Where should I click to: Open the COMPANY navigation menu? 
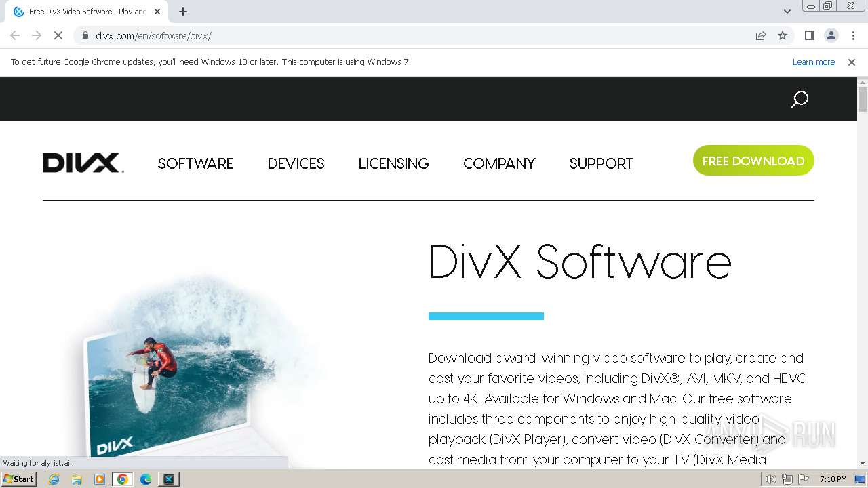(499, 163)
